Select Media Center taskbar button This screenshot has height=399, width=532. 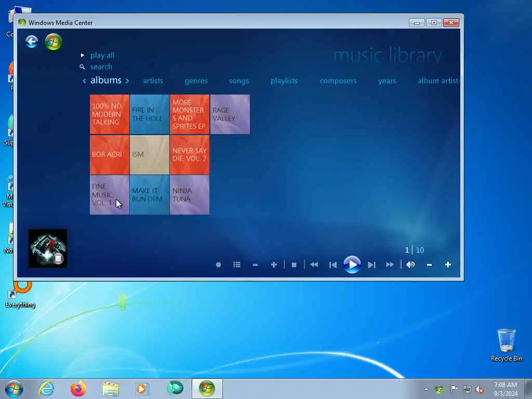pos(207,389)
